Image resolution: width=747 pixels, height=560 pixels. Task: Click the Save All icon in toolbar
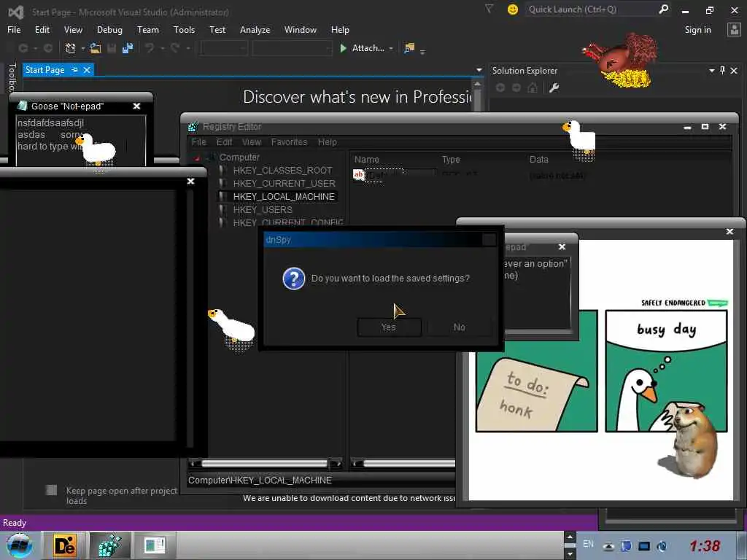(128, 48)
